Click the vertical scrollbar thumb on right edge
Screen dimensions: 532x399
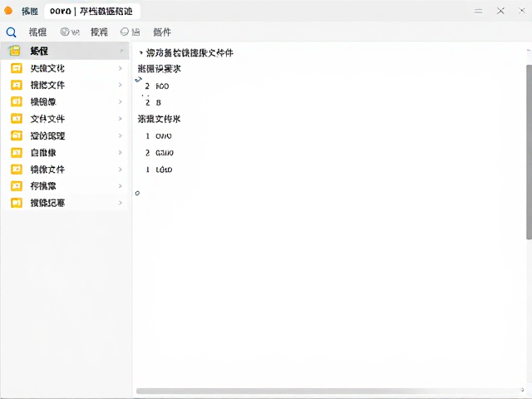coord(529,152)
